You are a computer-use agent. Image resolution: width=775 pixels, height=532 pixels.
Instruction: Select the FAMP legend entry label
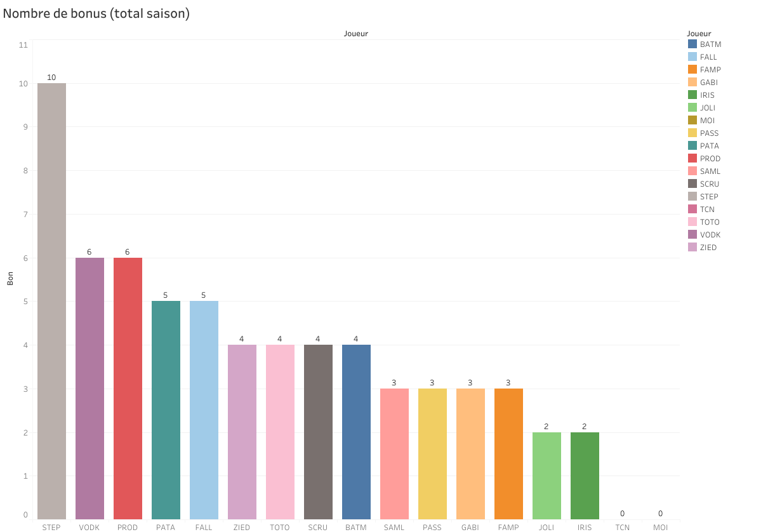tap(710, 70)
